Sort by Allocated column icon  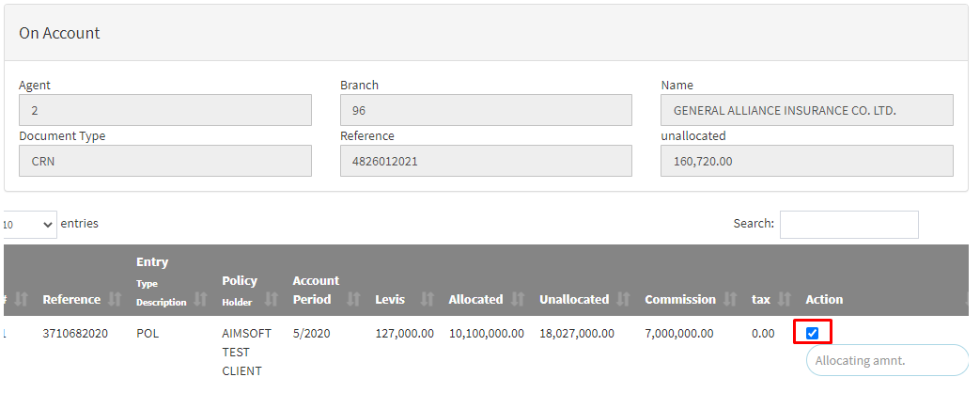click(x=518, y=300)
